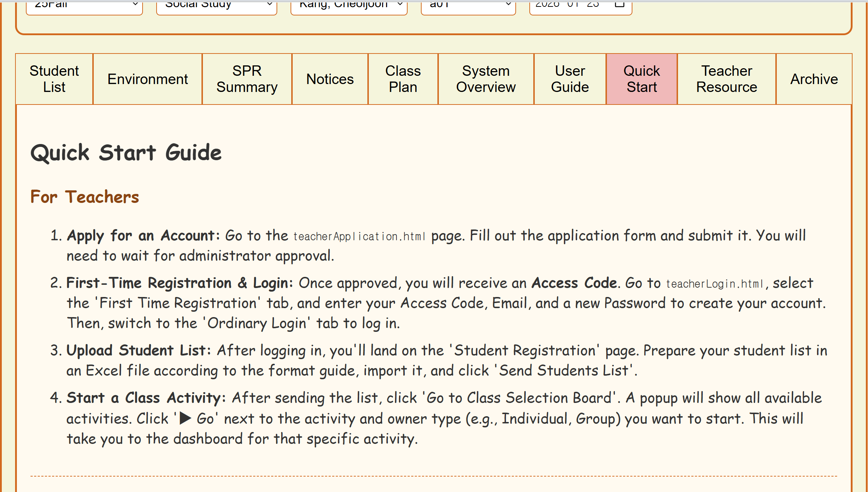
Task: Switch to the Archive tab
Action: (813, 79)
